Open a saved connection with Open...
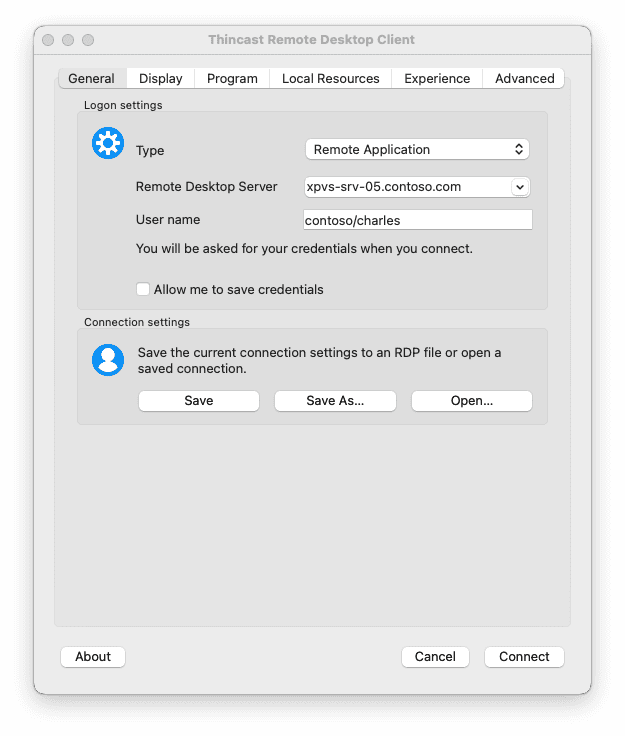The height and width of the screenshot is (736, 625). click(472, 401)
